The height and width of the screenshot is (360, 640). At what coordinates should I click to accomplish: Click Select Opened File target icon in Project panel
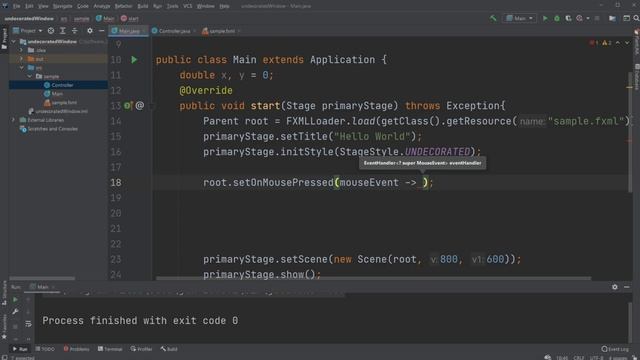point(51,31)
